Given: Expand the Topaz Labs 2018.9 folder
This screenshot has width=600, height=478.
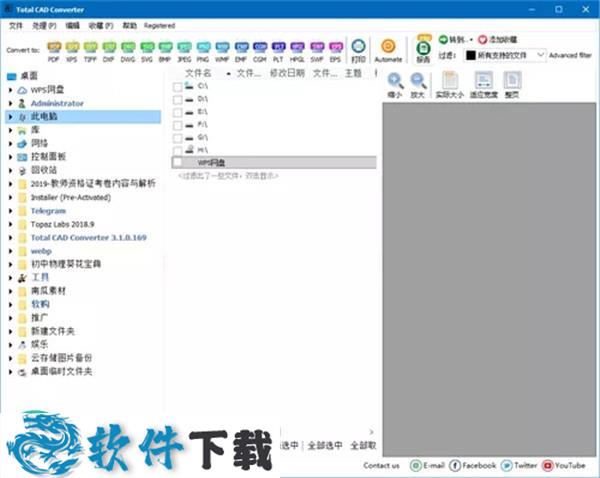Looking at the screenshot, I should [11, 224].
